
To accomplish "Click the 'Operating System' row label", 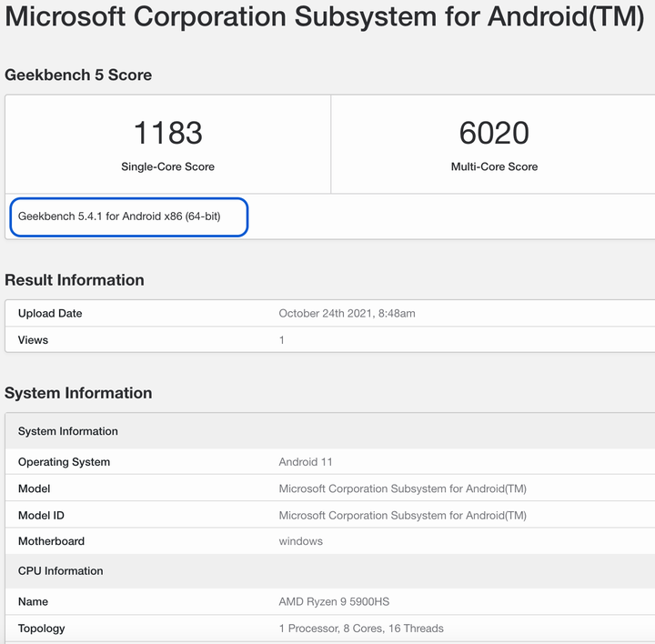I will [64, 462].
